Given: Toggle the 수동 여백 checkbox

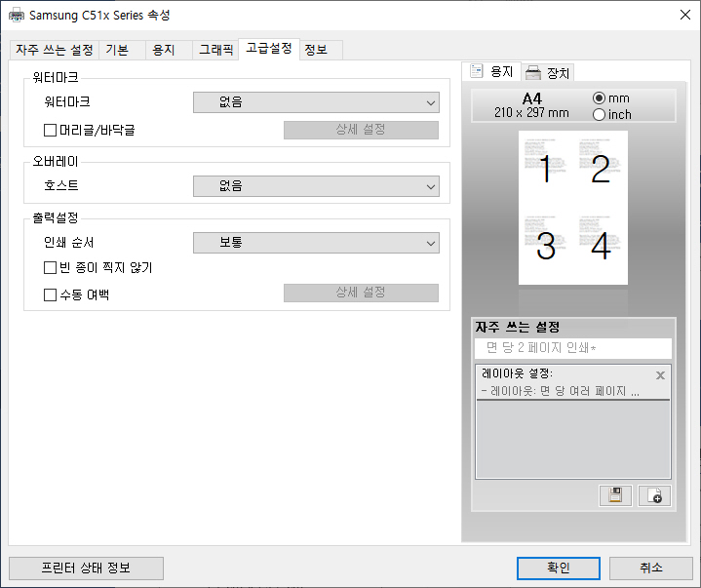Looking at the screenshot, I should tap(50, 294).
